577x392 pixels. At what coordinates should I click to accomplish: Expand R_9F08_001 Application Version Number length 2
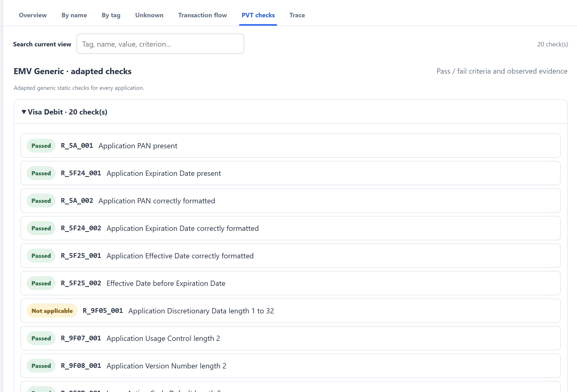coord(290,366)
